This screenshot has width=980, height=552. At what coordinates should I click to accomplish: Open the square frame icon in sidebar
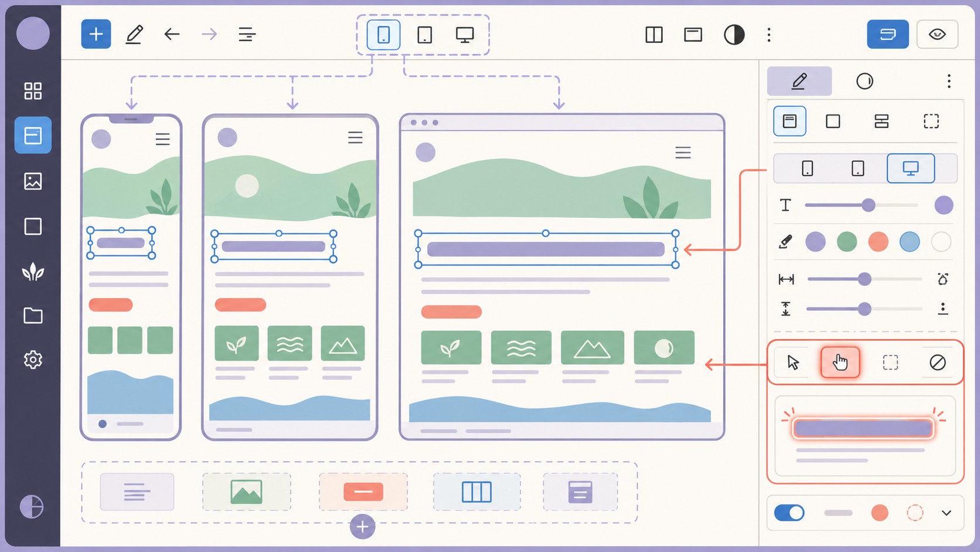point(33,226)
